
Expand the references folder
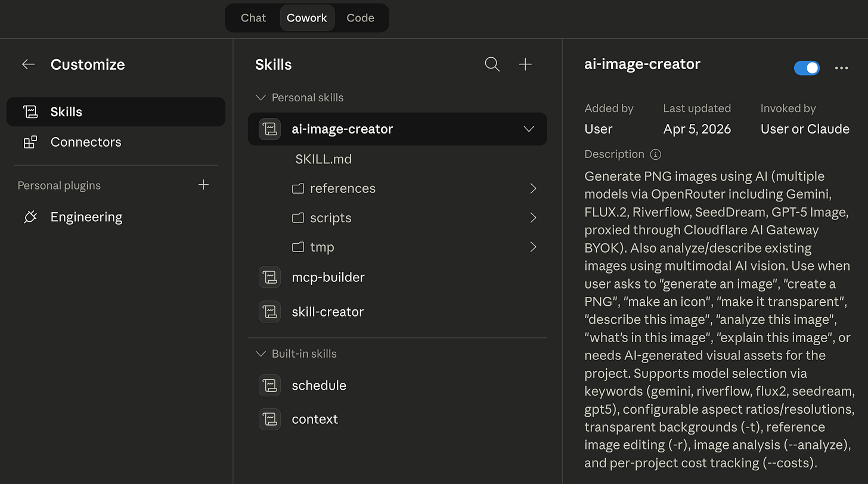pyautogui.click(x=533, y=188)
